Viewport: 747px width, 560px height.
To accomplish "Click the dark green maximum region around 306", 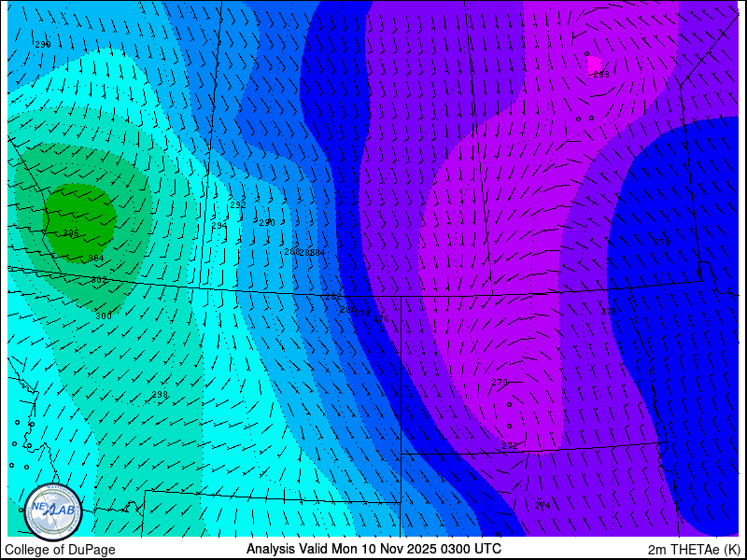I will tap(79, 222).
